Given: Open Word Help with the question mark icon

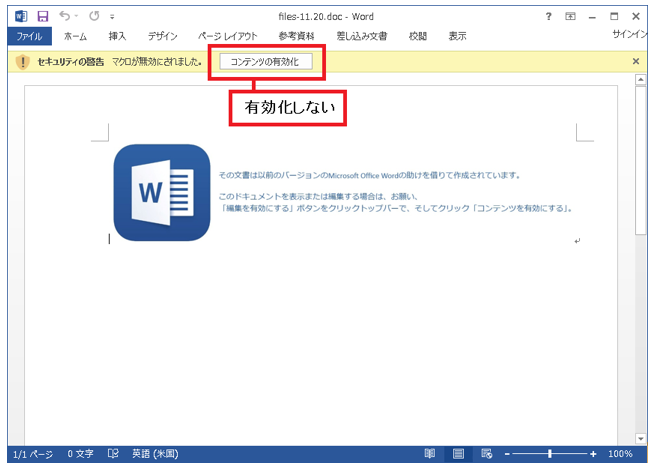Looking at the screenshot, I should point(548,16).
